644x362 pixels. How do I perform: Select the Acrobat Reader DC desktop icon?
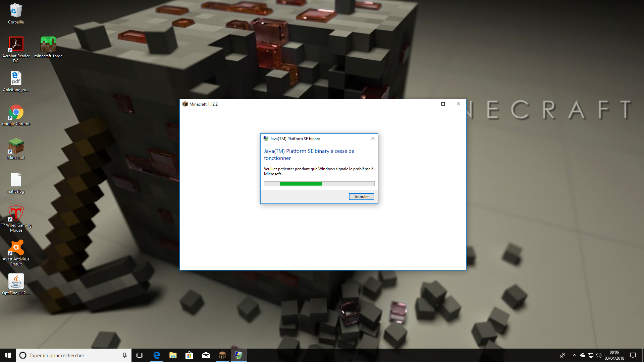point(16,49)
